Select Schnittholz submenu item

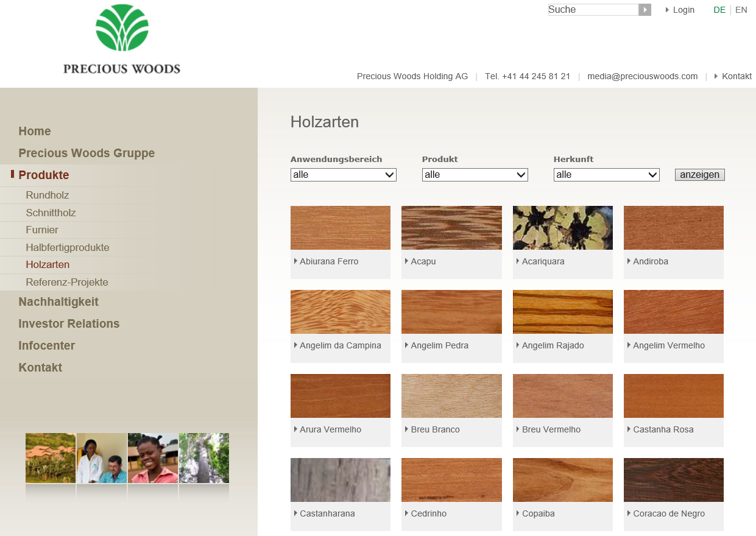[51, 213]
